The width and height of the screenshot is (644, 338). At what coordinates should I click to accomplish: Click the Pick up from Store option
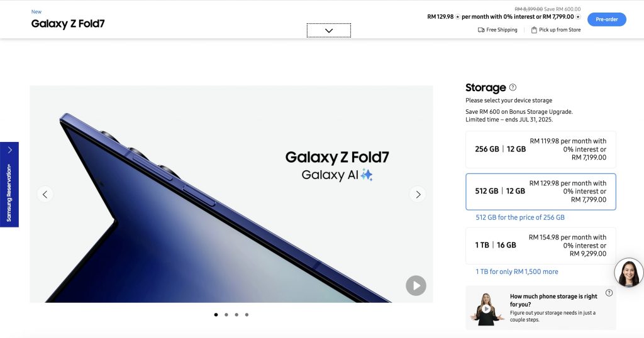pos(556,30)
